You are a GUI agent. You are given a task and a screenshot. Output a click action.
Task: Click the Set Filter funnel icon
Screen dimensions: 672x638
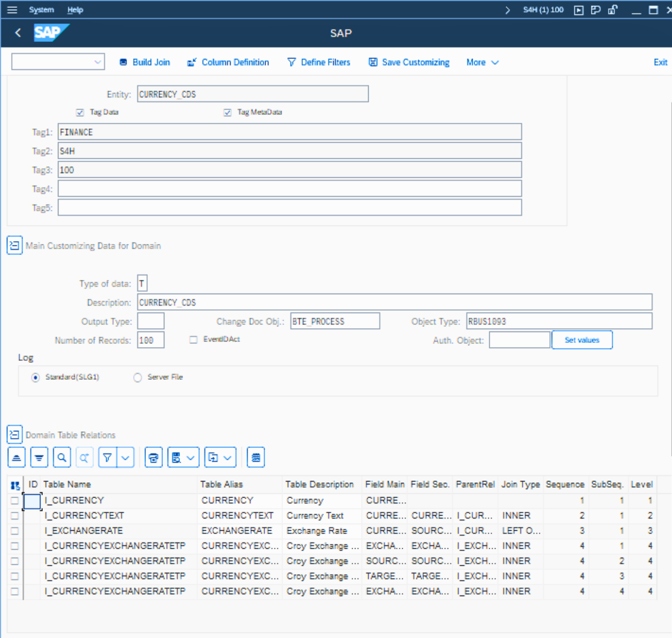pyautogui.click(x=107, y=458)
